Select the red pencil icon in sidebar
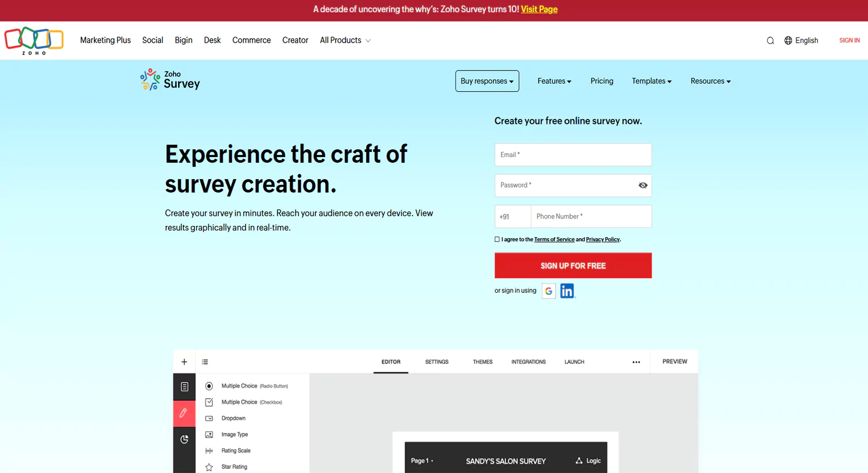This screenshot has width=868, height=473. [x=184, y=413]
